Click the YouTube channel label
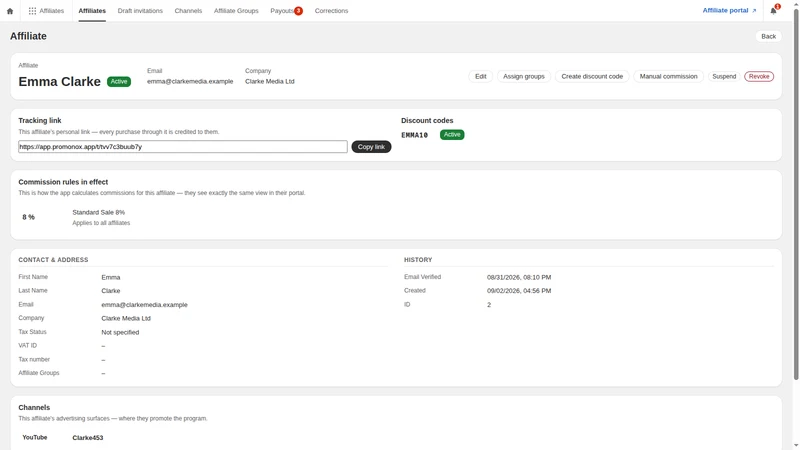800x450 pixels. point(35,438)
